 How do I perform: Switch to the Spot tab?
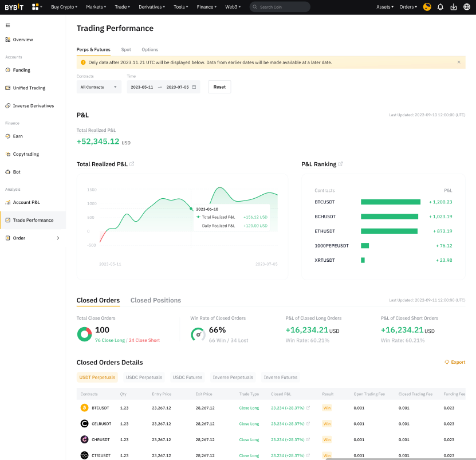click(126, 50)
